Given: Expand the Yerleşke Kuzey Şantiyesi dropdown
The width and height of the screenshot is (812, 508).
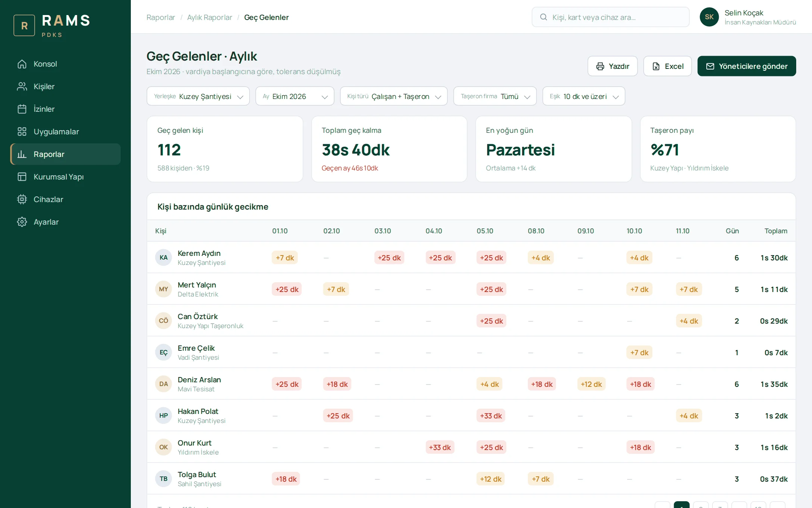Looking at the screenshot, I should 198,96.
